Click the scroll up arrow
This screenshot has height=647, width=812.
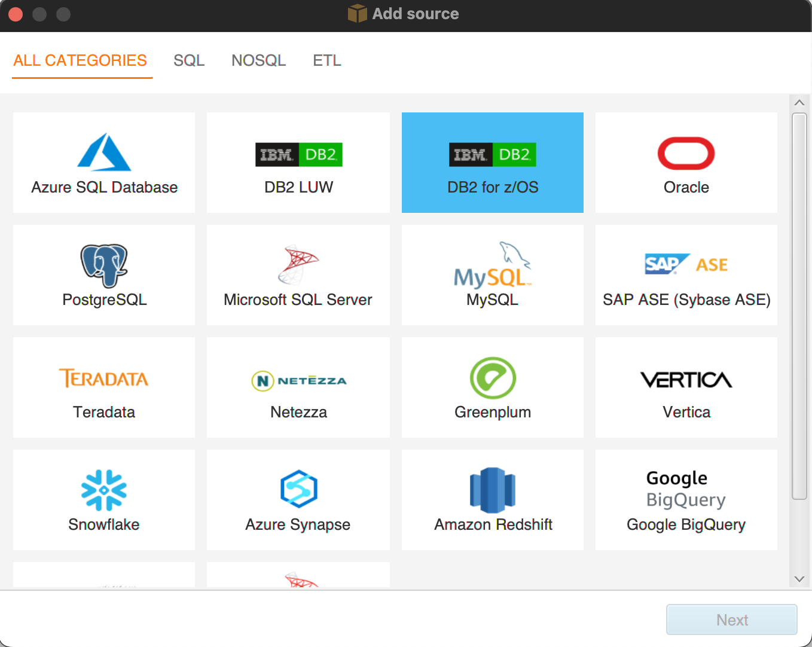pyautogui.click(x=799, y=102)
